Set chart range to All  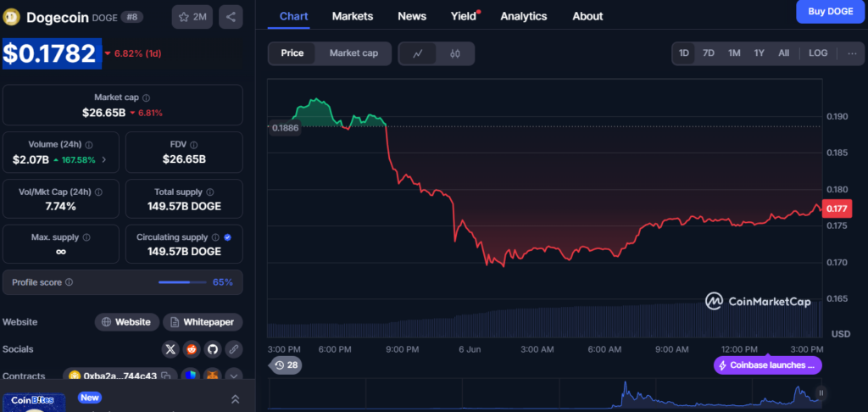(784, 53)
